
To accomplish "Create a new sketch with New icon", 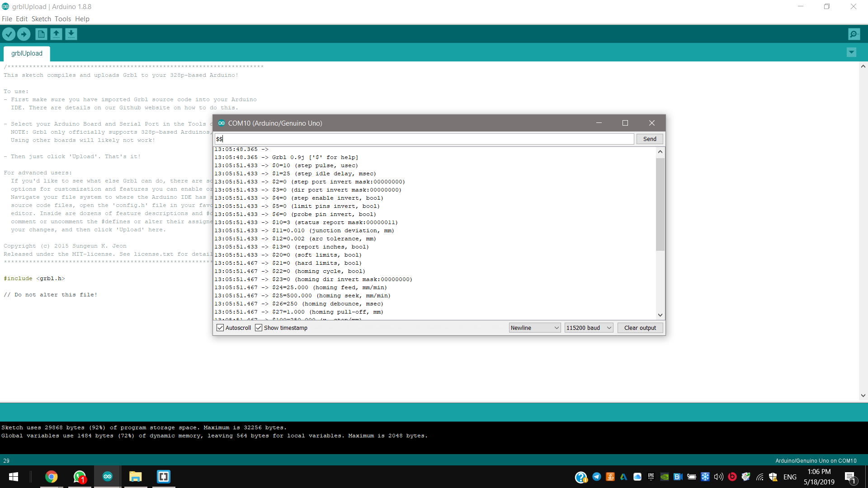I will (41, 34).
